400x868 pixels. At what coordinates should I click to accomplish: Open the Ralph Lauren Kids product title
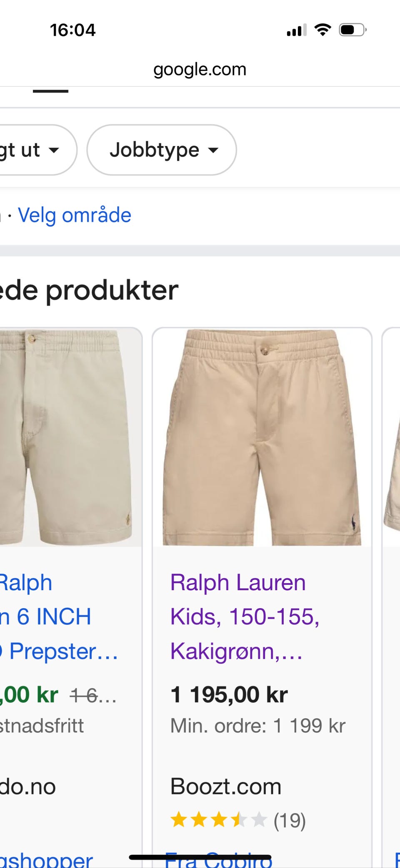coord(245,616)
